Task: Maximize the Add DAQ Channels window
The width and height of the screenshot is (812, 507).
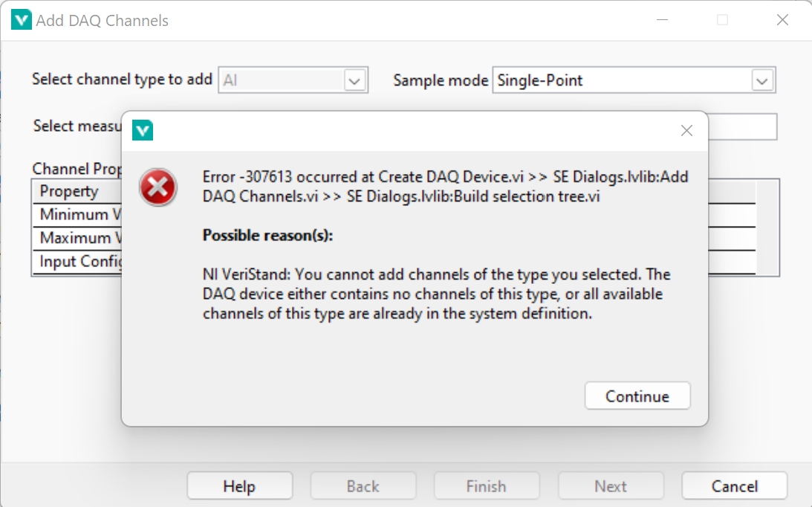Action: [x=722, y=19]
